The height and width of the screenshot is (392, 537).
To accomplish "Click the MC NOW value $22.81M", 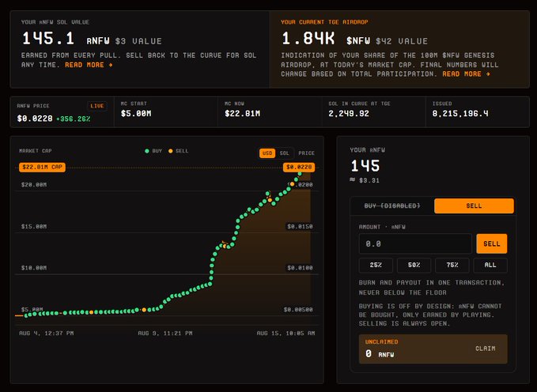I will click(242, 114).
